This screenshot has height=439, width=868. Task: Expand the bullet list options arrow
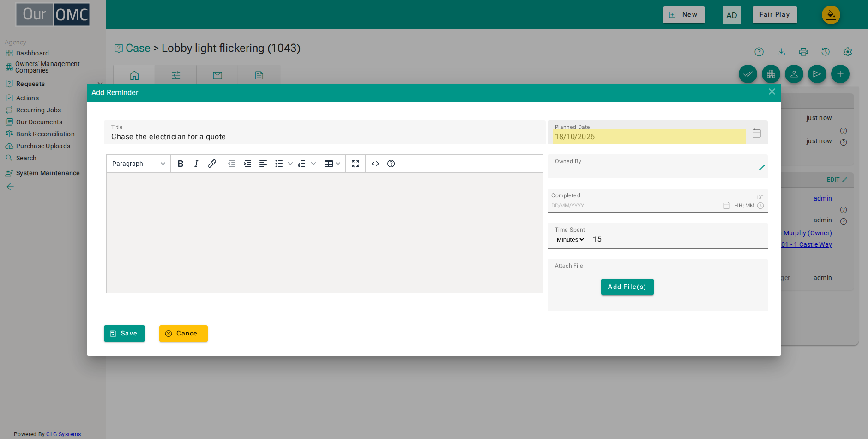click(x=290, y=164)
